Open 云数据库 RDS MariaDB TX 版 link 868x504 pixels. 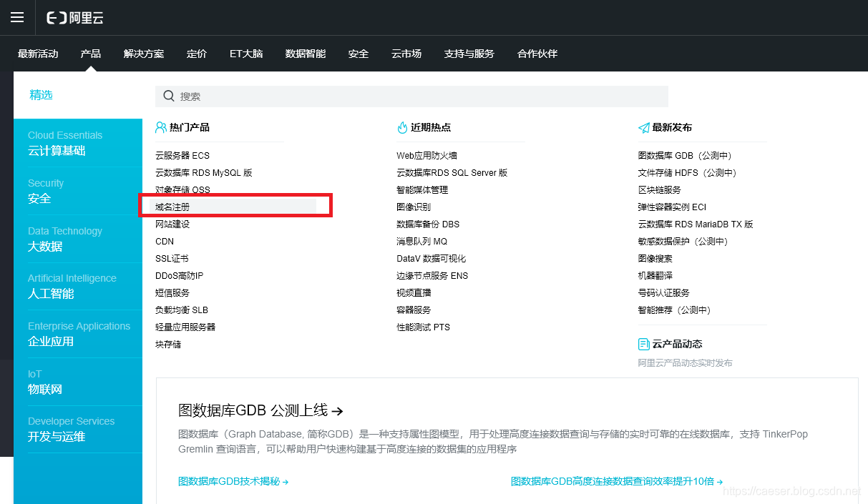(696, 224)
